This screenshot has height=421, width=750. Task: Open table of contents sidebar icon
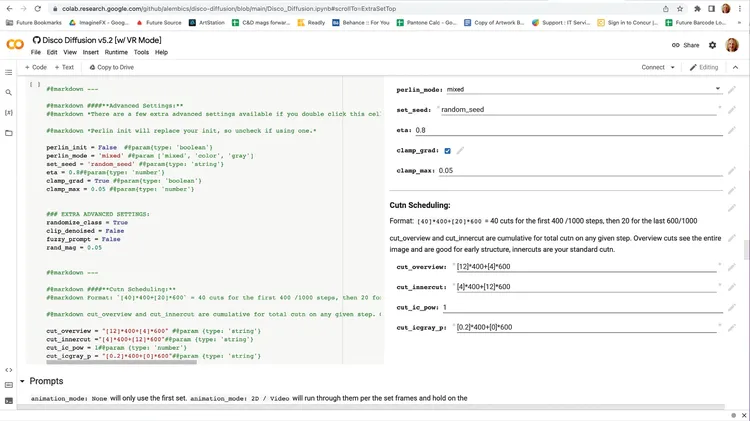click(9, 72)
